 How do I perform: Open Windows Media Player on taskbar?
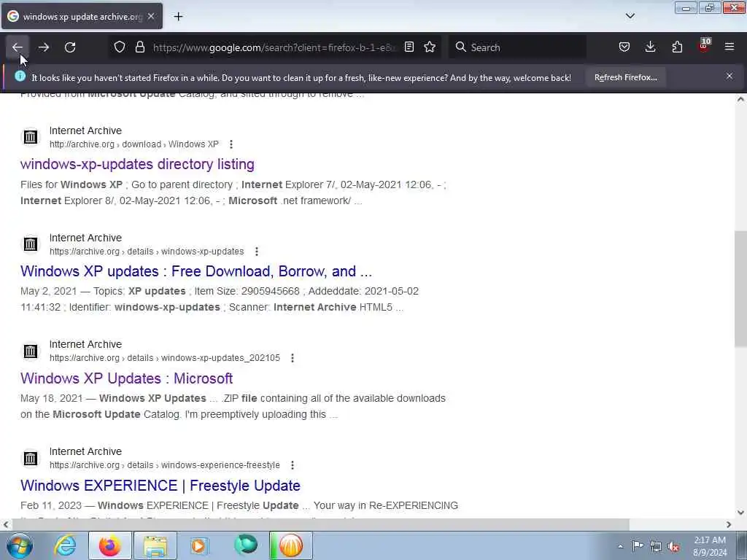point(199,545)
